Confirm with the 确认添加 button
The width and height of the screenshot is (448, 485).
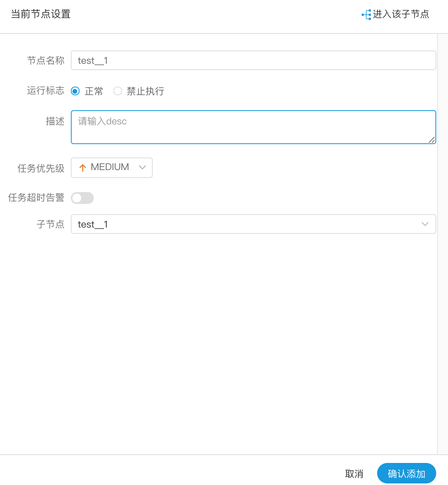click(406, 474)
